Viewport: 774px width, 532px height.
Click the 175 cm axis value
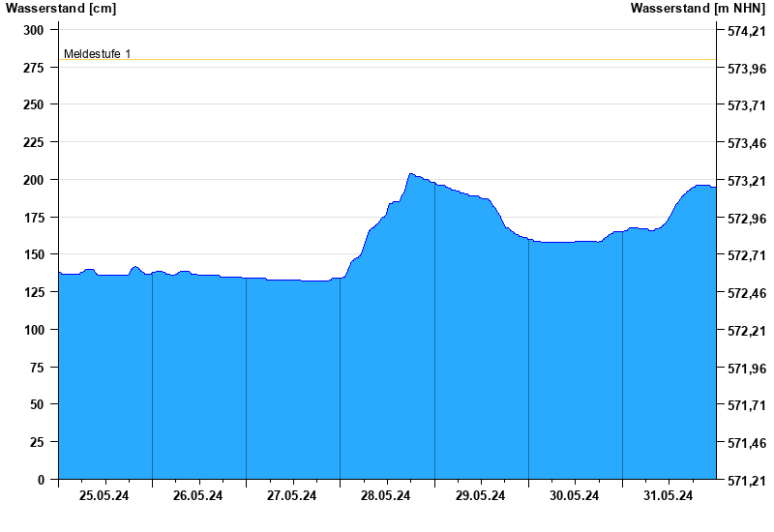(34, 218)
